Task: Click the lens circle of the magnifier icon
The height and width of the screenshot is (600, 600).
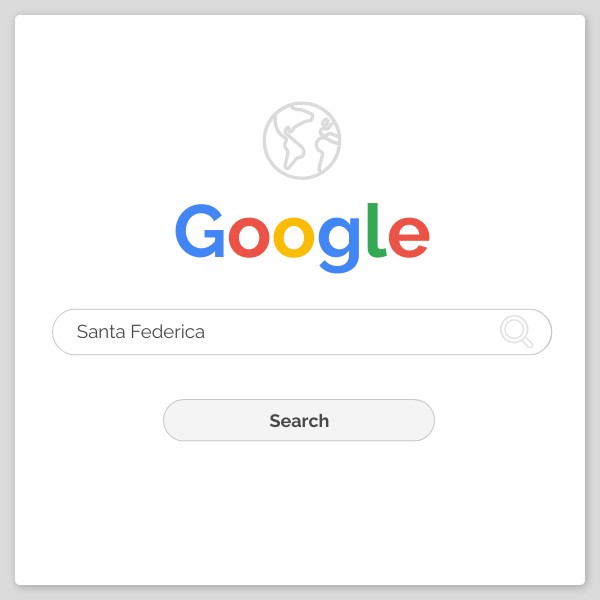Action: (x=514, y=328)
